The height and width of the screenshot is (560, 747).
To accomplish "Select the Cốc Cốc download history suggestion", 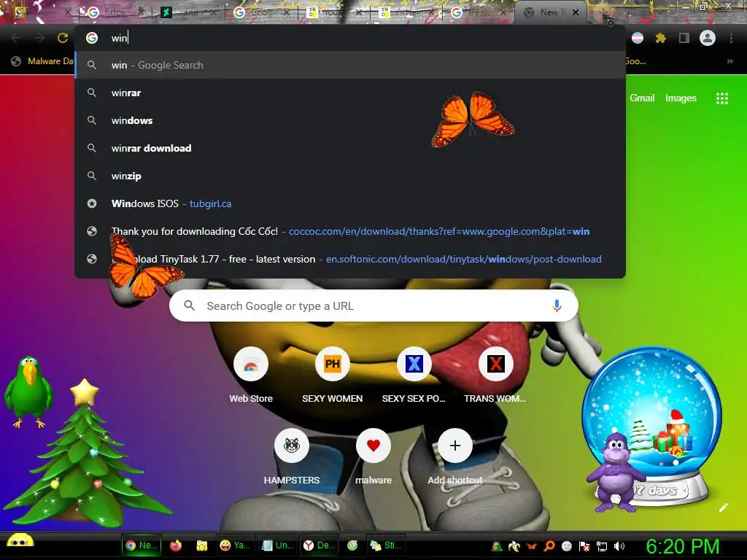I will [x=350, y=231].
